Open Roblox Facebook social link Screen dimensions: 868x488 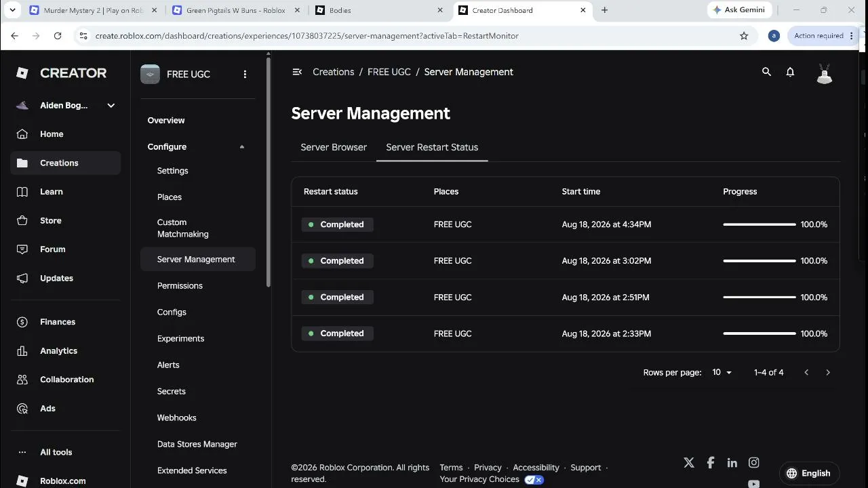pos(711,462)
